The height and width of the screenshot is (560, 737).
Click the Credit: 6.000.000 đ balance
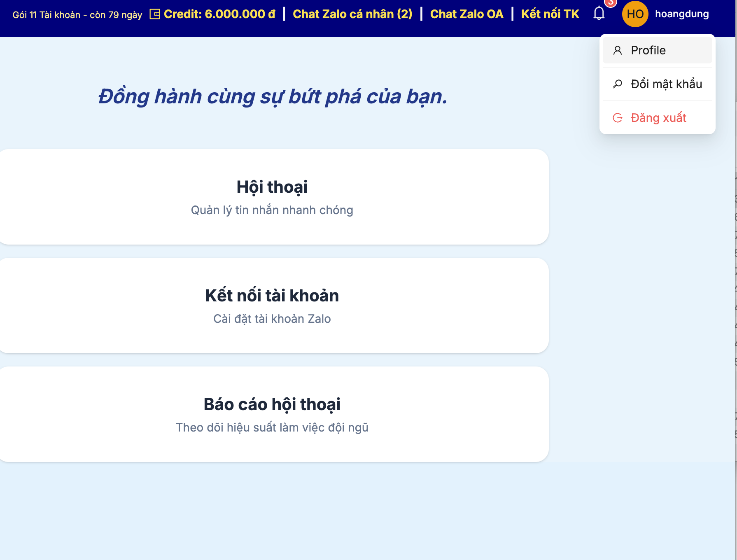click(x=219, y=14)
